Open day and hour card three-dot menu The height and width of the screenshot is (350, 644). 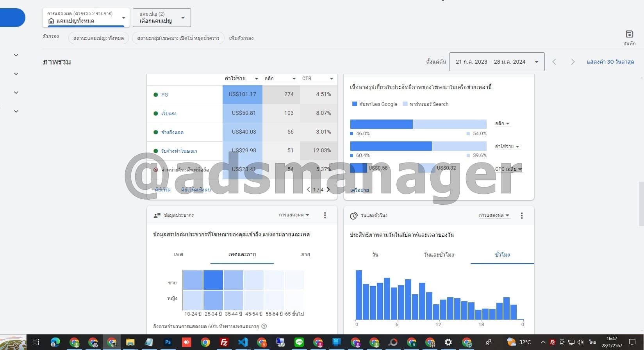pos(522,216)
